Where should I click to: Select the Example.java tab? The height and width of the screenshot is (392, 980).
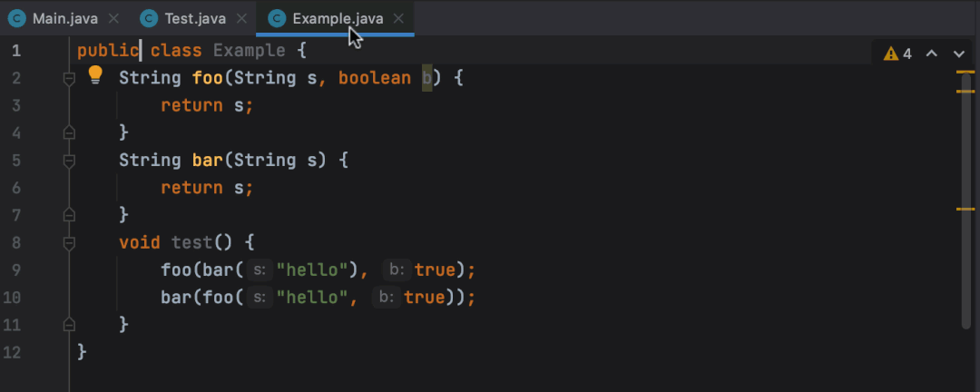pos(335,18)
